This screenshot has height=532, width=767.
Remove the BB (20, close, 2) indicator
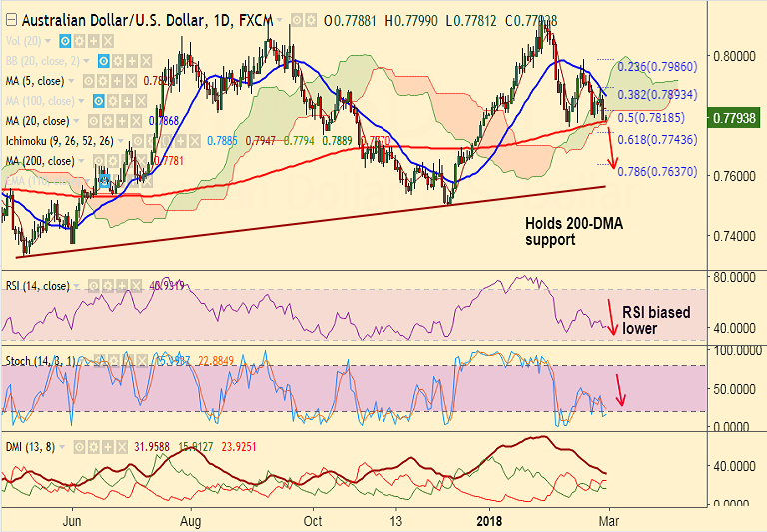pyautogui.click(x=146, y=61)
